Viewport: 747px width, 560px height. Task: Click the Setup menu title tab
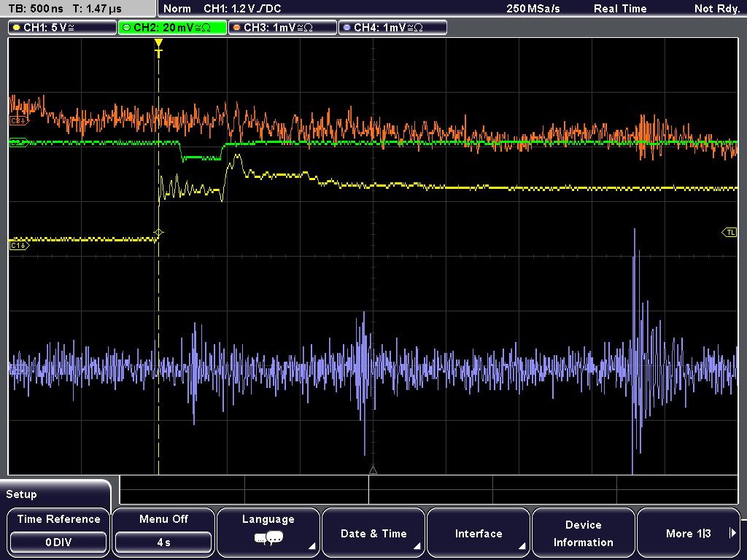pos(55,494)
